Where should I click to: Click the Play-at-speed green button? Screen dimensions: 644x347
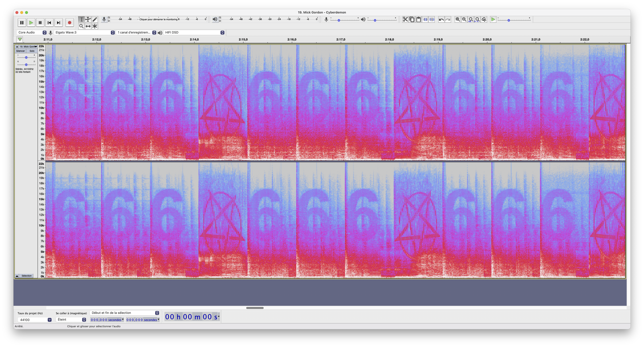tap(493, 19)
